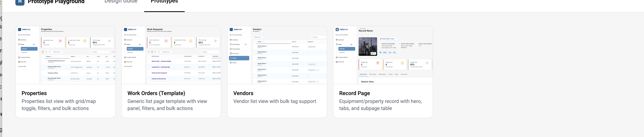The width and height of the screenshot is (644, 137).
Task: Open the Properties prototype preview thumbnail
Action: [x=65, y=55]
